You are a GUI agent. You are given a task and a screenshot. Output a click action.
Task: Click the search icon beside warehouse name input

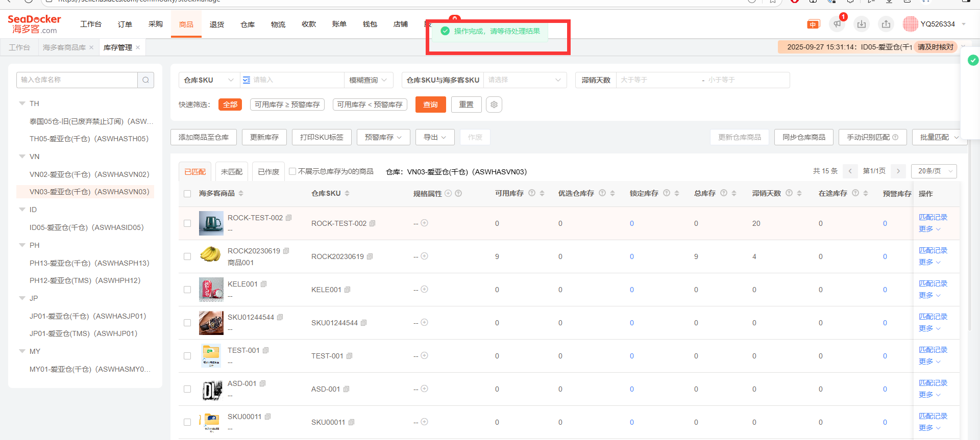(145, 80)
